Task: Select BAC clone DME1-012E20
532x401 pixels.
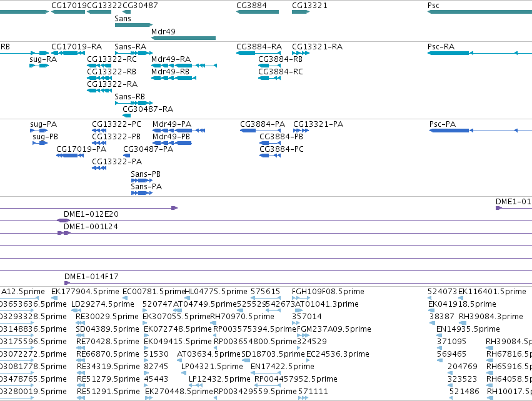Action: pyautogui.click(x=91, y=214)
